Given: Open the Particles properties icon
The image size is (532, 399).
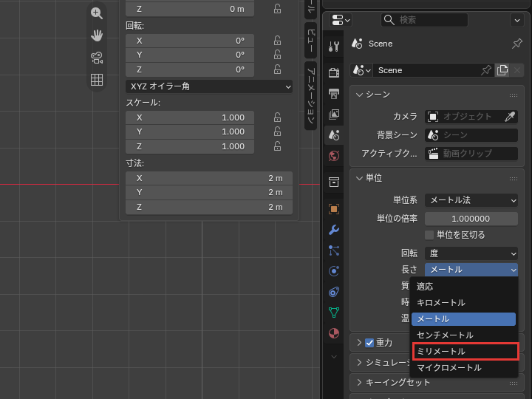Looking at the screenshot, I should pos(334,250).
